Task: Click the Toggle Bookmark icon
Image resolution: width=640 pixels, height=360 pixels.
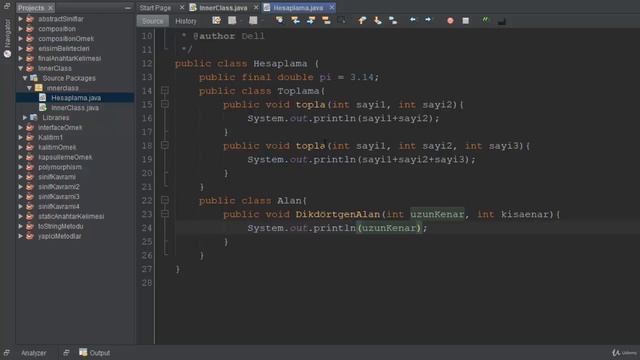Action: click(x=393, y=20)
